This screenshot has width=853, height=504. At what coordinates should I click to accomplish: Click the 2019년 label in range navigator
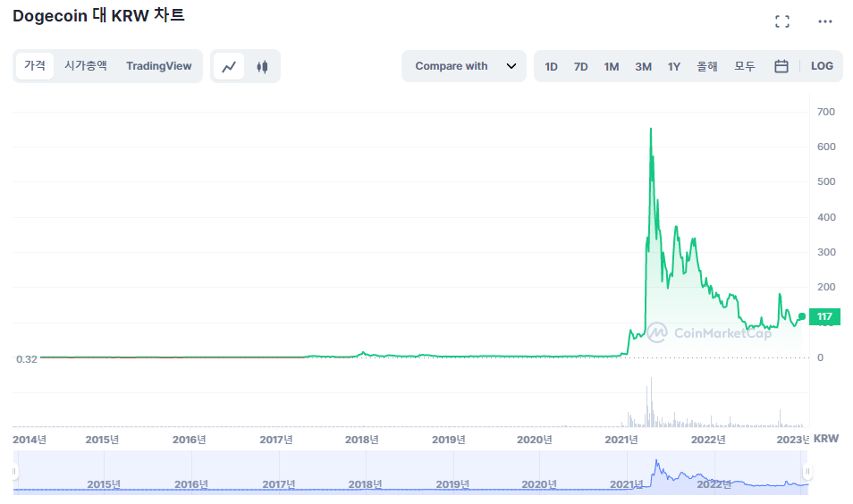452,483
